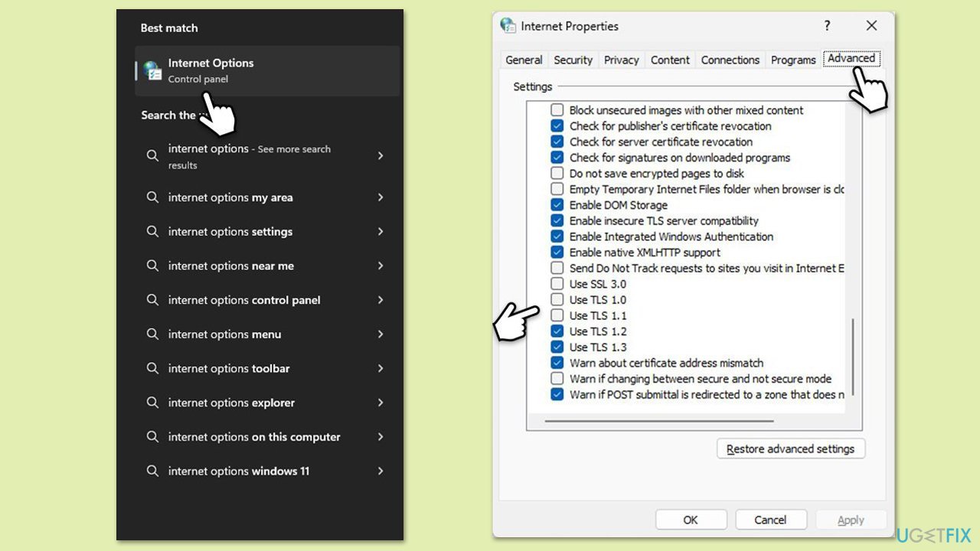The image size is (980, 551).
Task: Expand 'internet options explorer' suggestion chevron
Action: [381, 403]
